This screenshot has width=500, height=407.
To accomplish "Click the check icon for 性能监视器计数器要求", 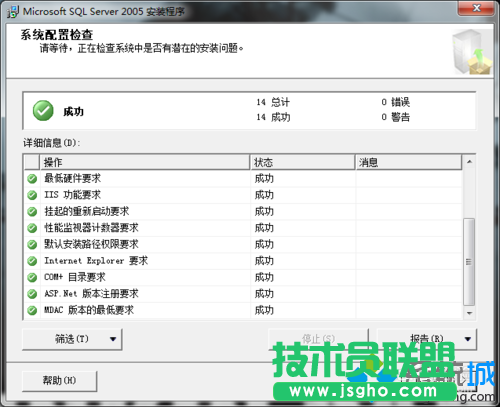I will (32, 228).
